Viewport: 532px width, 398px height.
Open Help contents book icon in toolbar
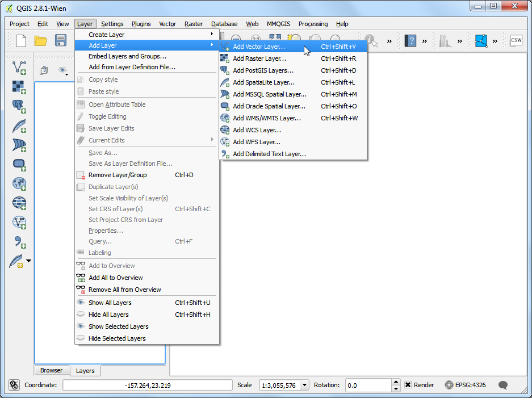[x=410, y=41]
